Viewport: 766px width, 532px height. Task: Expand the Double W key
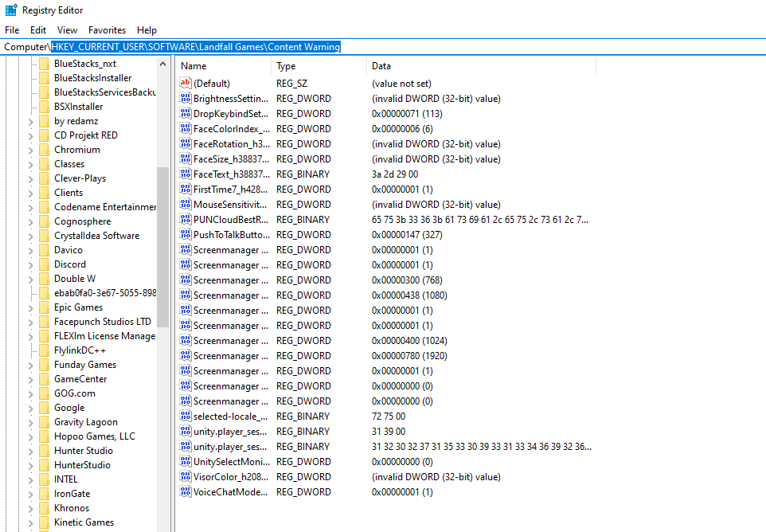(x=31, y=280)
